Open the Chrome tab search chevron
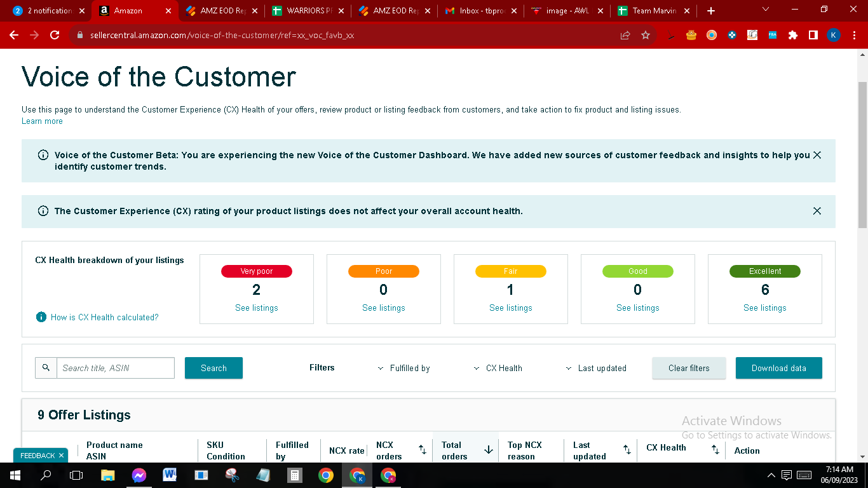The image size is (868, 488). point(765,10)
